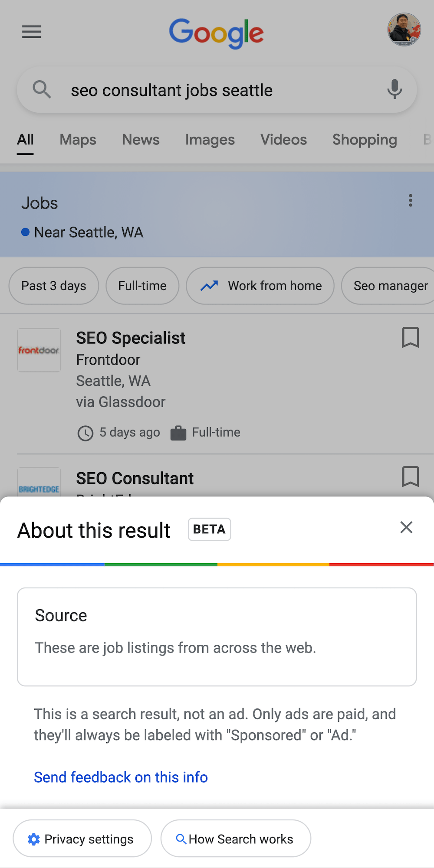Start voice search with microphone
Screen dimensions: 434x868
point(395,89)
